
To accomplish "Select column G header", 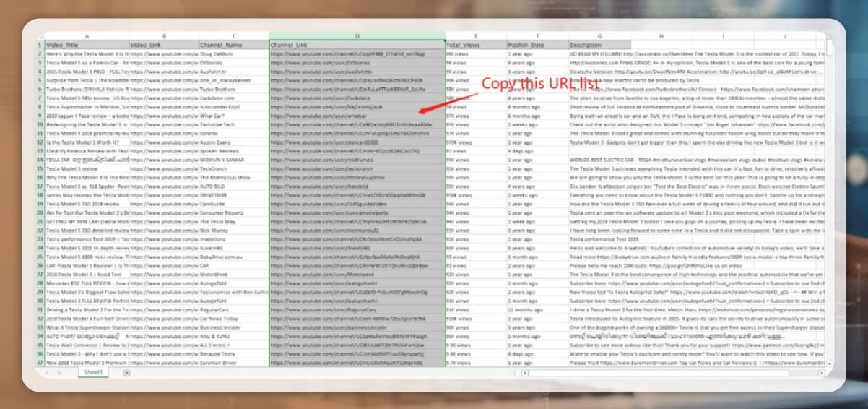I will point(599,35).
